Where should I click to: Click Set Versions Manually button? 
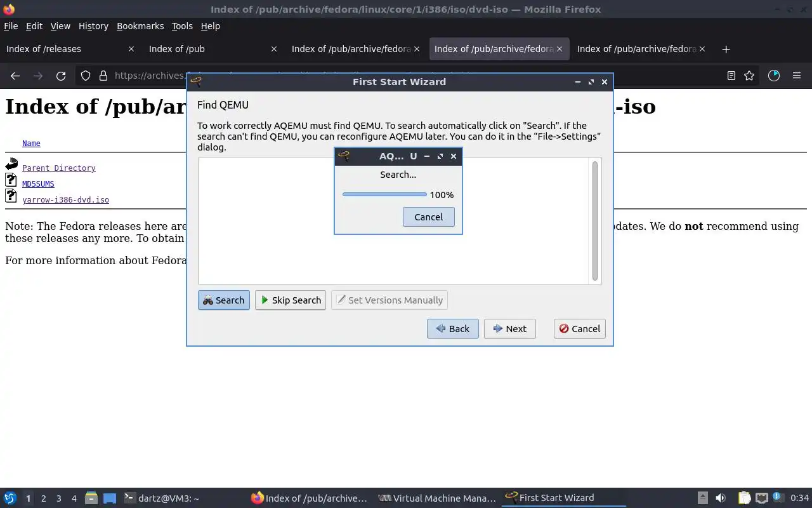pyautogui.click(x=390, y=300)
